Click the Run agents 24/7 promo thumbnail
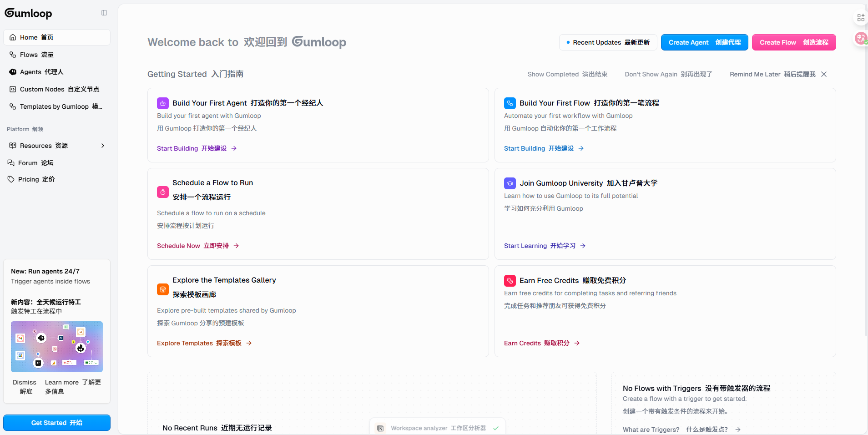 click(x=57, y=347)
